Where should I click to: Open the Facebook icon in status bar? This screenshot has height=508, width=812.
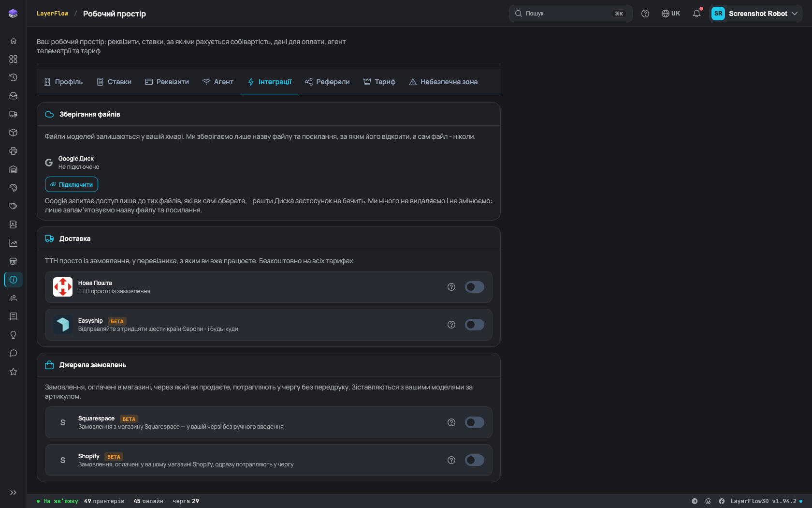722,501
